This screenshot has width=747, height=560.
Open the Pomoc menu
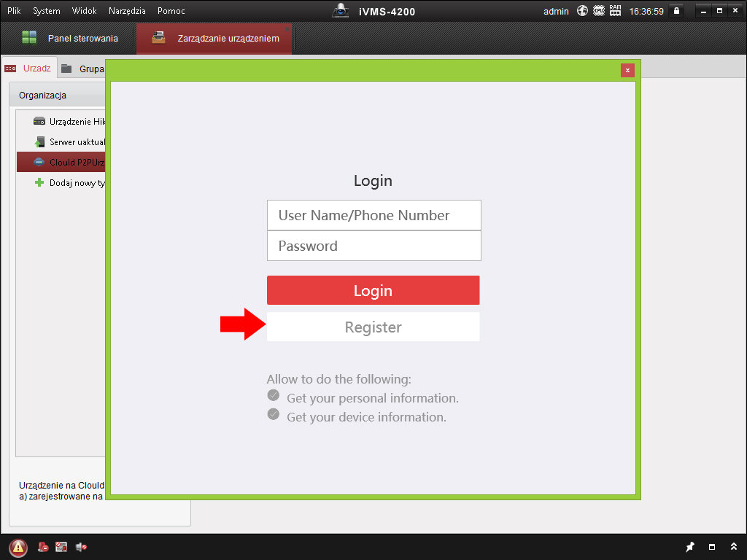171,11
